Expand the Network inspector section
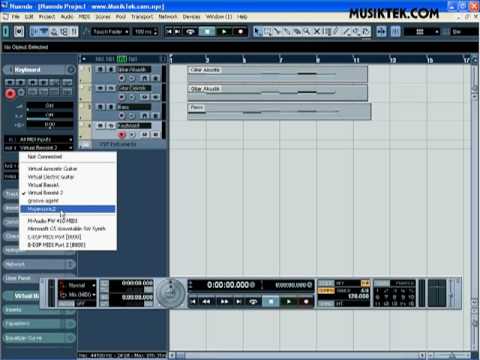The image size is (480, 360). (x=39, y=264)
